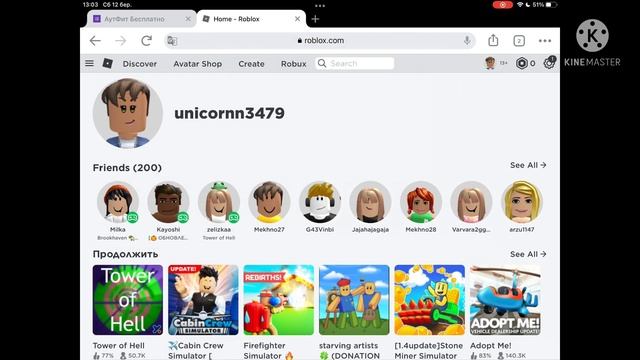Open the share icon in the browser toolbar
This screenshot has height=360, width=640.
[x=493, y=40]
